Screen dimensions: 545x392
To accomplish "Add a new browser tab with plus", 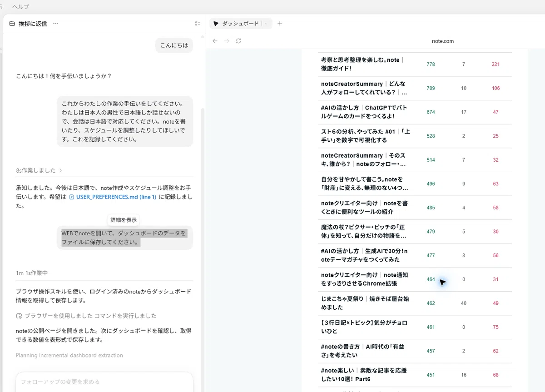I will pos(280,24).
